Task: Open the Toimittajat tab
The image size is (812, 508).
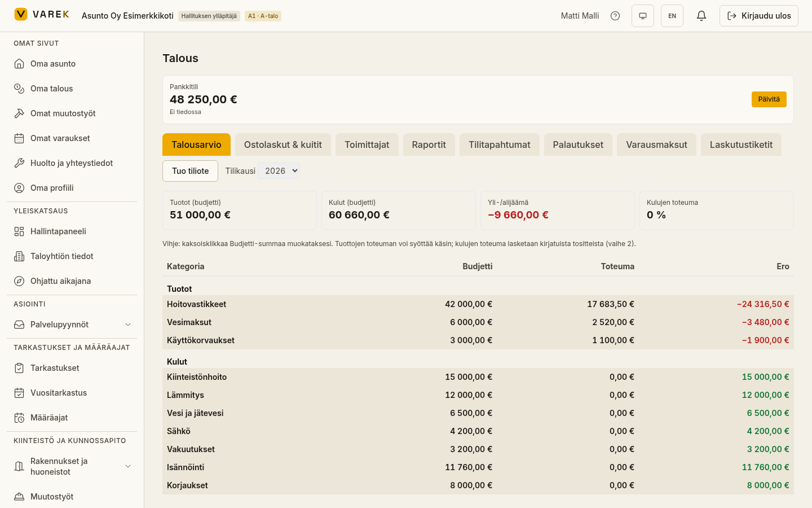Action: pos(367,144)
